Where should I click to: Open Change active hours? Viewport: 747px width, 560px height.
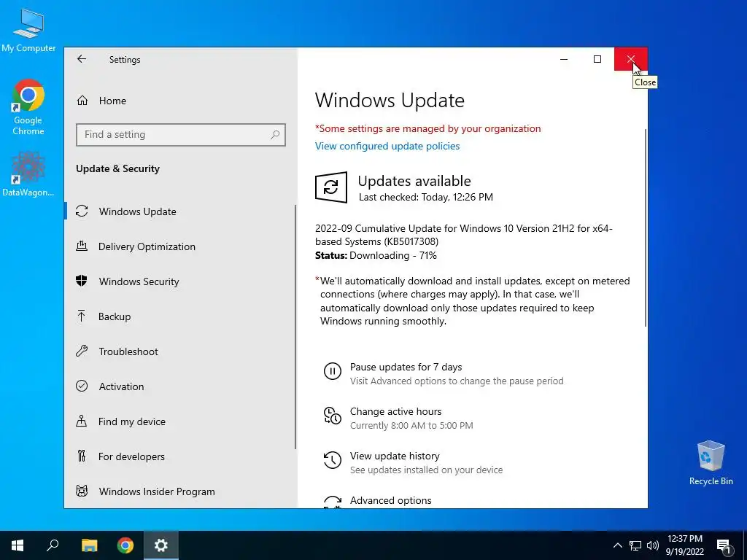[396, 411]
